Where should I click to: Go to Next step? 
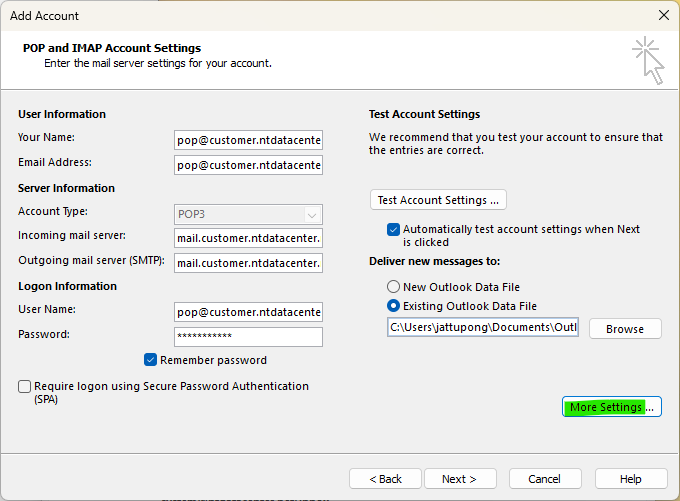(459, 479)
